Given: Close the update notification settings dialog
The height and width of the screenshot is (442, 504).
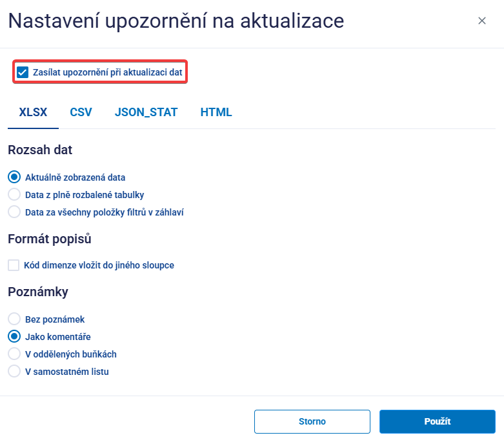Looking at the screenshot, I should (x=481, y=21).
